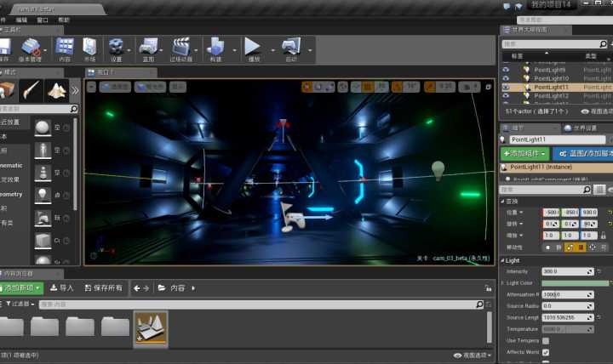Switch to the World Settings (世界设置) tab
Viewport: 613px width, 364px height.
point(581,128)
